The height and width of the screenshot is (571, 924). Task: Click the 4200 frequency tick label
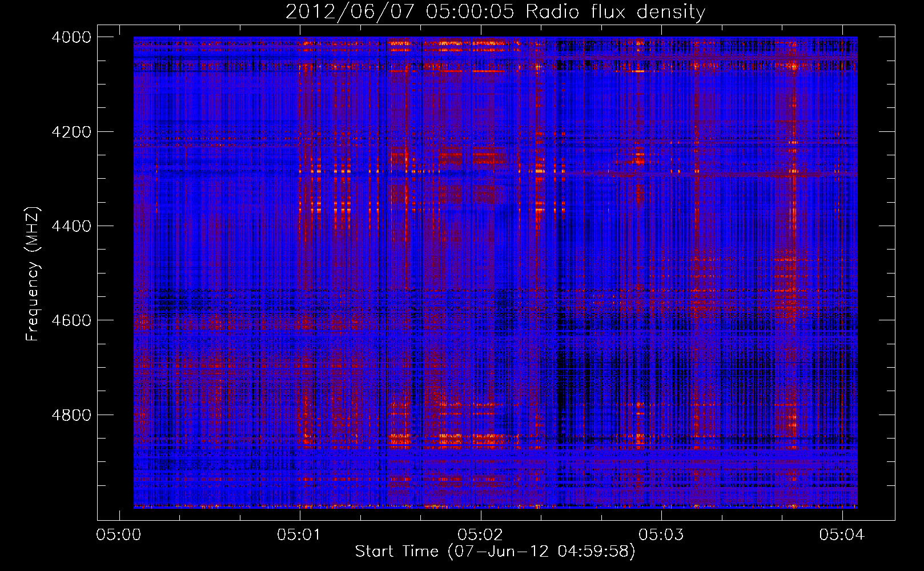tap(71, 132)
